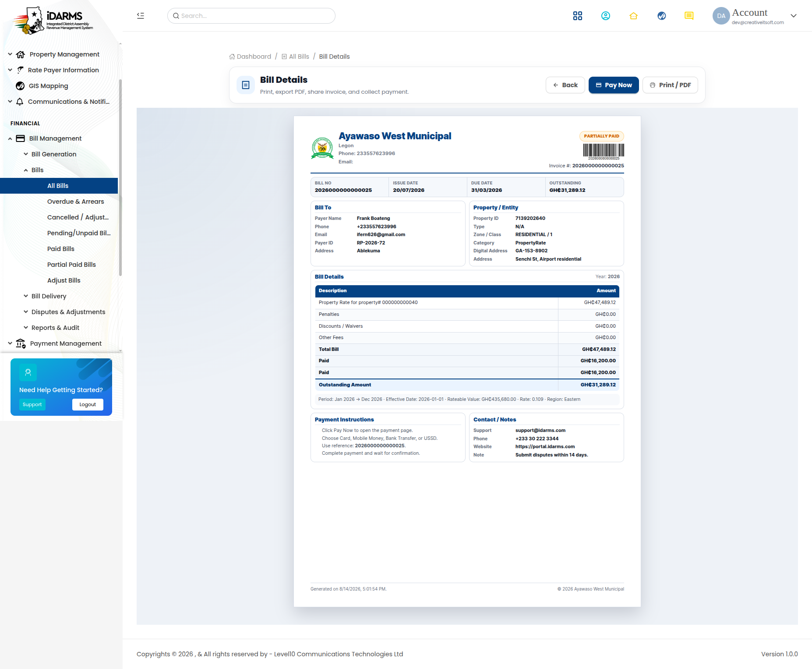
Task: Expand the Bill Generation submenu
Action: tap(26, 154)
